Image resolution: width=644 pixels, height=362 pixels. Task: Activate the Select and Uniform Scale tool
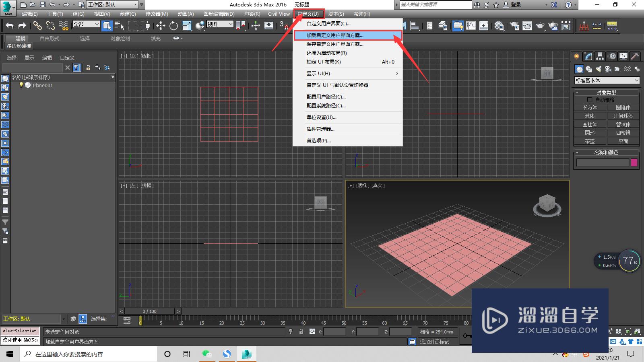pos(187,26)
